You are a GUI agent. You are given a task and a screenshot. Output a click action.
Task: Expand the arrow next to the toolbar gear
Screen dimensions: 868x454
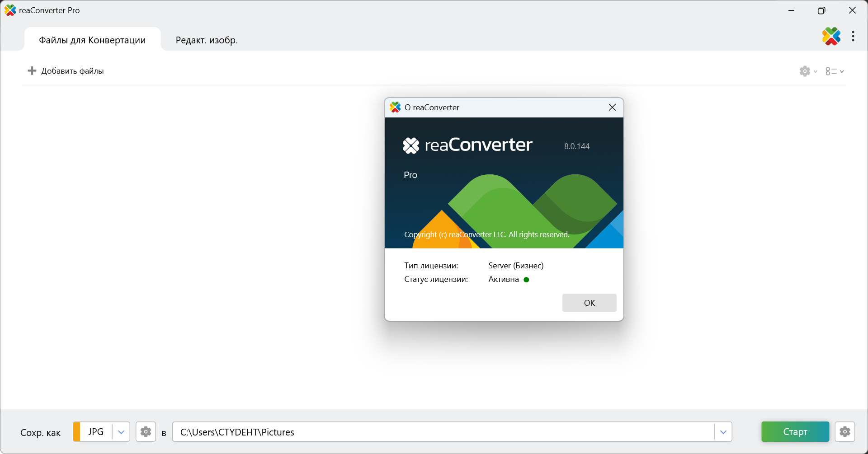pos(816,71)
